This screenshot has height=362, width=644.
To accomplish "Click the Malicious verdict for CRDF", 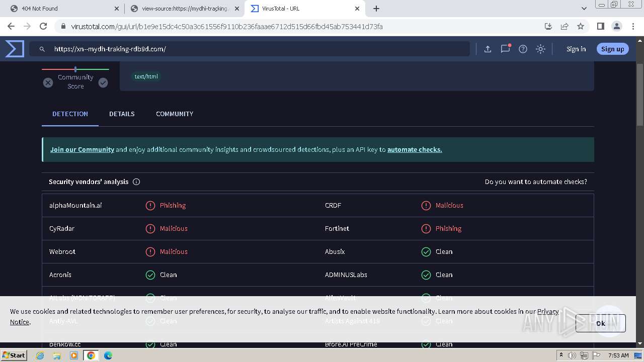I will [449, 205].
